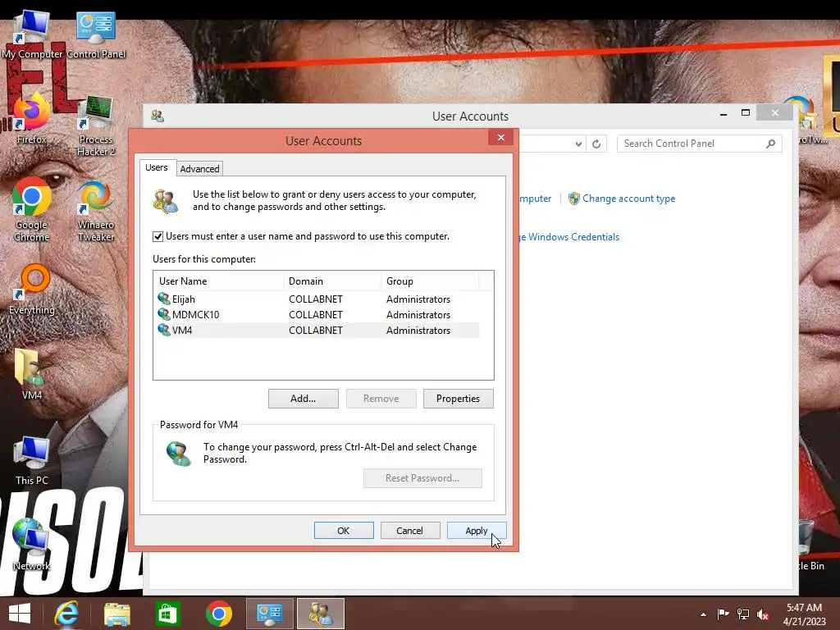
Task: Open Winaero Tweaker desktop icon
Action: (96, 211)
